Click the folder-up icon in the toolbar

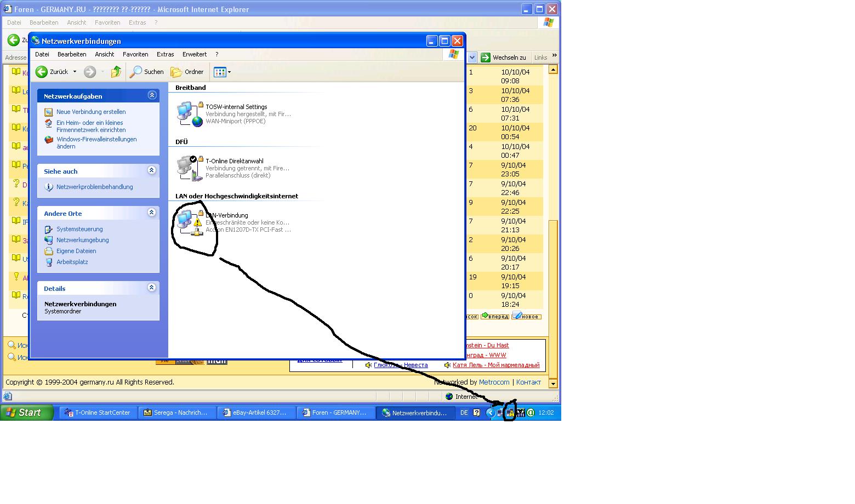pyautogui.click(x=116, y=72)
